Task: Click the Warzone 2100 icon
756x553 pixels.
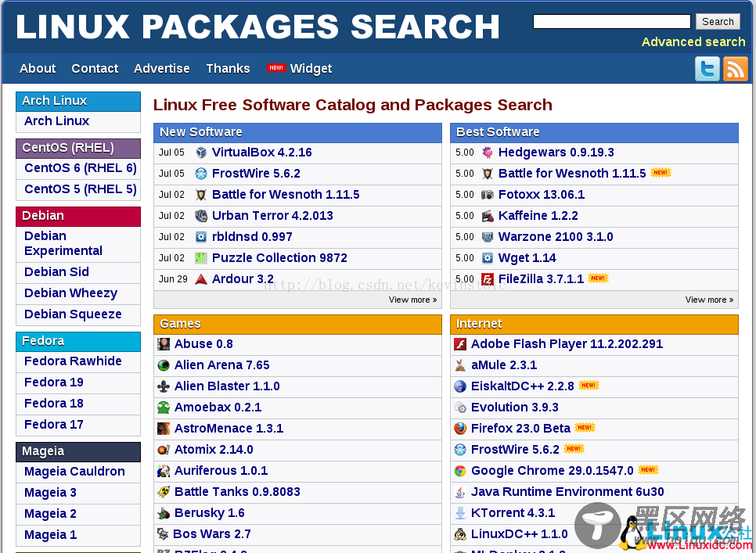Action: [x=488, y=237]
